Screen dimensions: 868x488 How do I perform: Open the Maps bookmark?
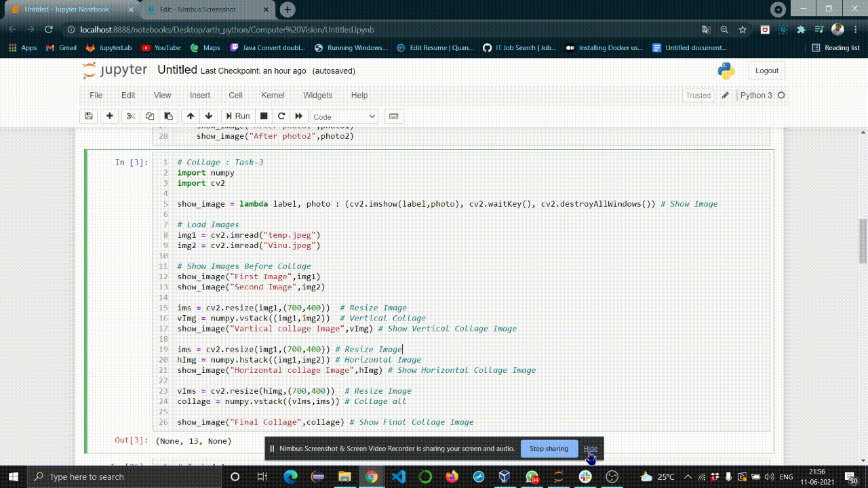point(205,48)
